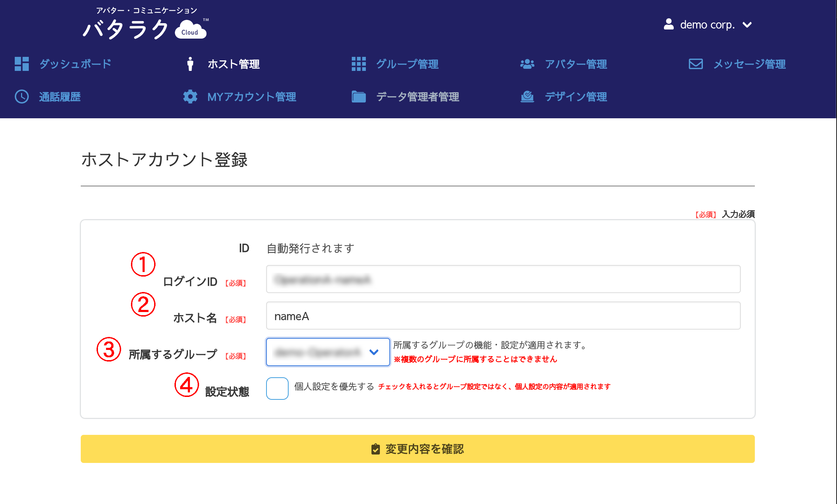837x504 pixels.
Task: Expand the demo corp. account chevron
Action: (x=747, y=25)
